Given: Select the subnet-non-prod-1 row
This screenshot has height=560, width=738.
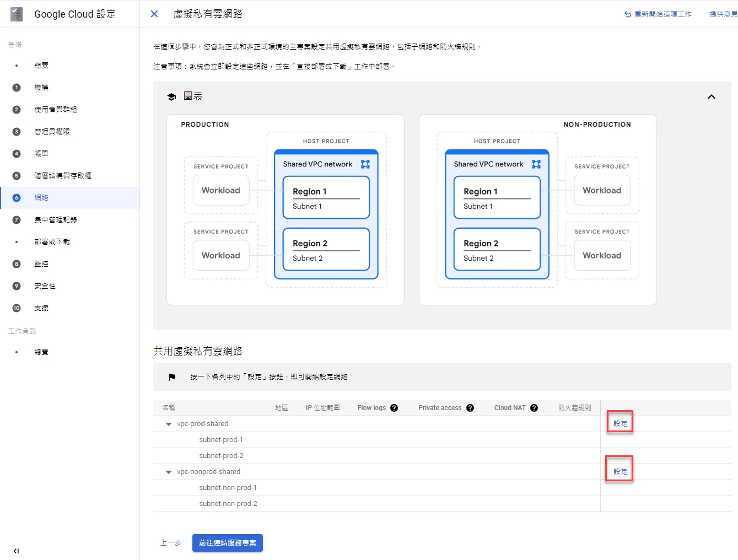Looking at the screenshot, I should click(x=442, y=488).
